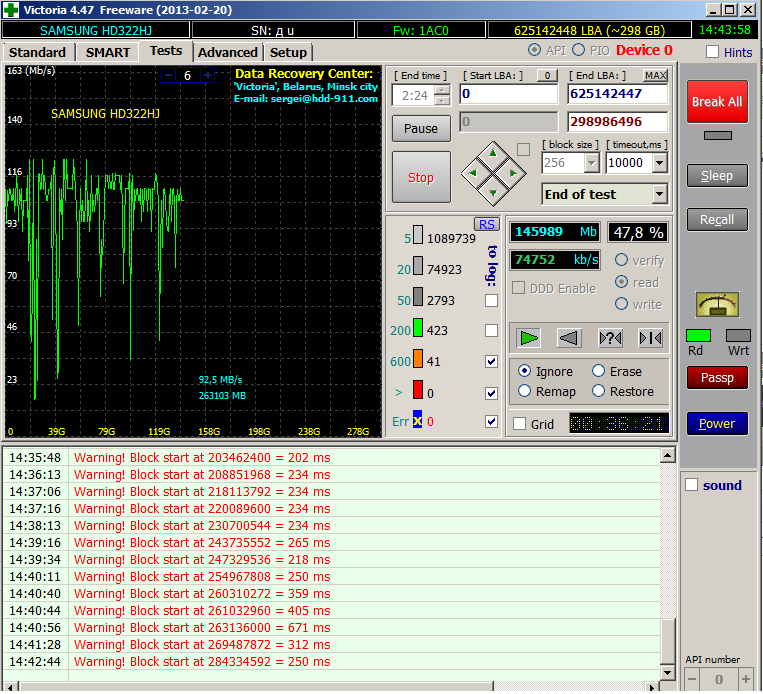Click the Start LBA zero reset button
This screenshot has width=763, height=694.
pos(547,75)
